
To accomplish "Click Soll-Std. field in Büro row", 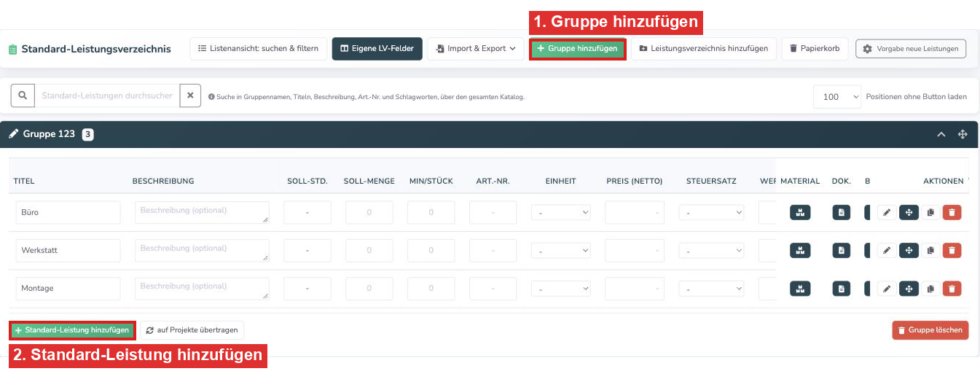I will click(x=307, y=212).
